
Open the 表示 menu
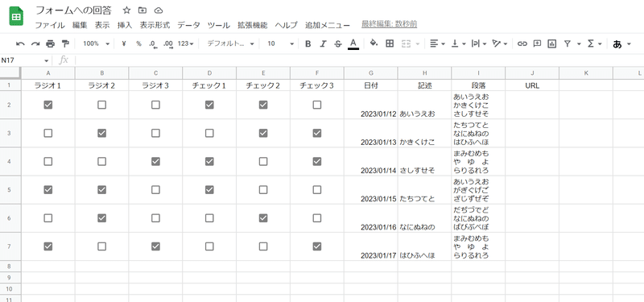102,25
